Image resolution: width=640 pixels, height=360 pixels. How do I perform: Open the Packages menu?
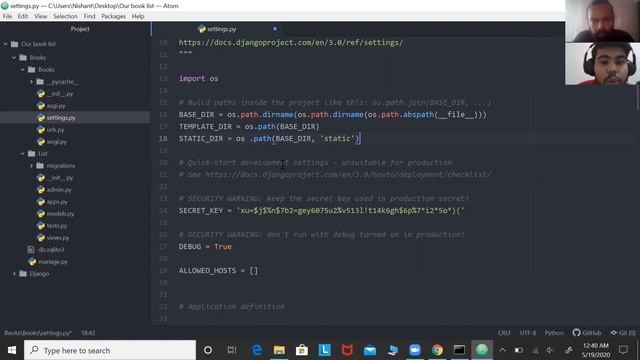(x=113, y=16)
